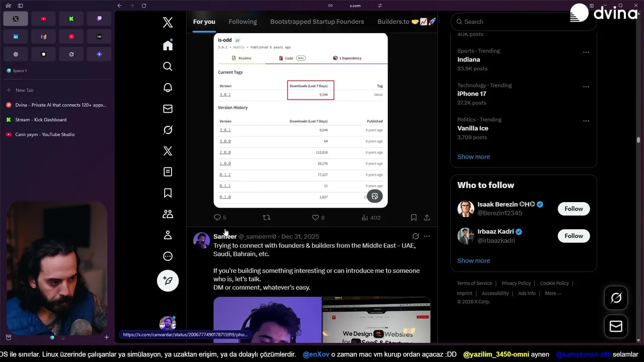
Task: Open Bootstrapped Startup Founders tab
Action: [317, 22]
